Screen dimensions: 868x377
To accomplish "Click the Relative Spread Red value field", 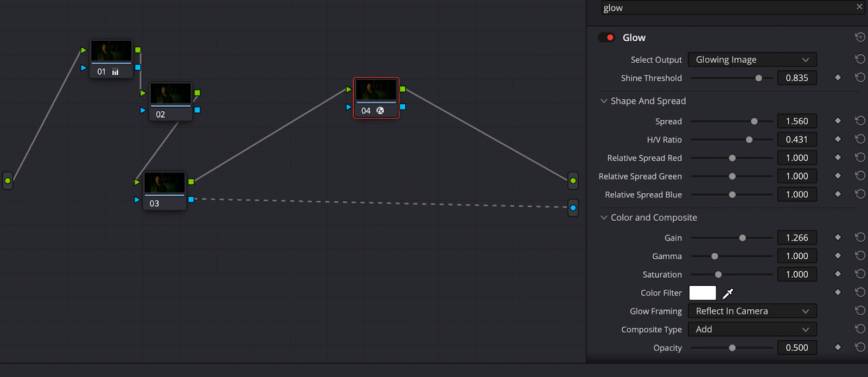I will click(x=796, y=158).
